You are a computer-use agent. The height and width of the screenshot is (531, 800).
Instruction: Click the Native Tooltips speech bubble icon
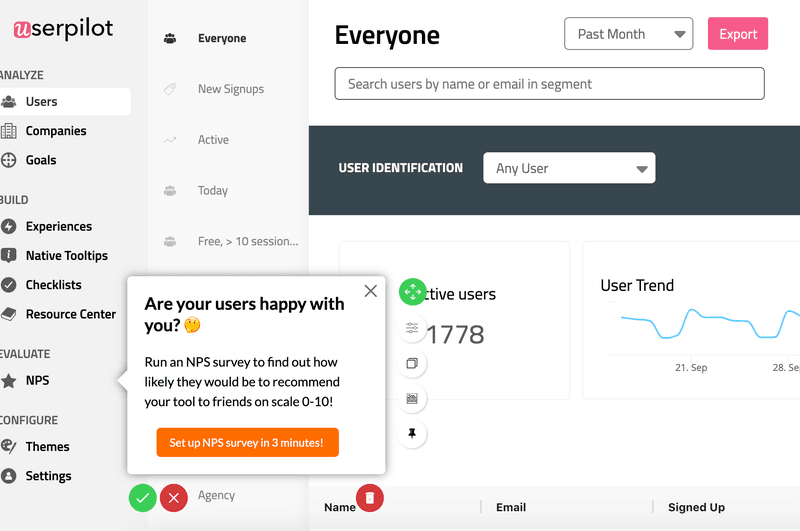9,256
